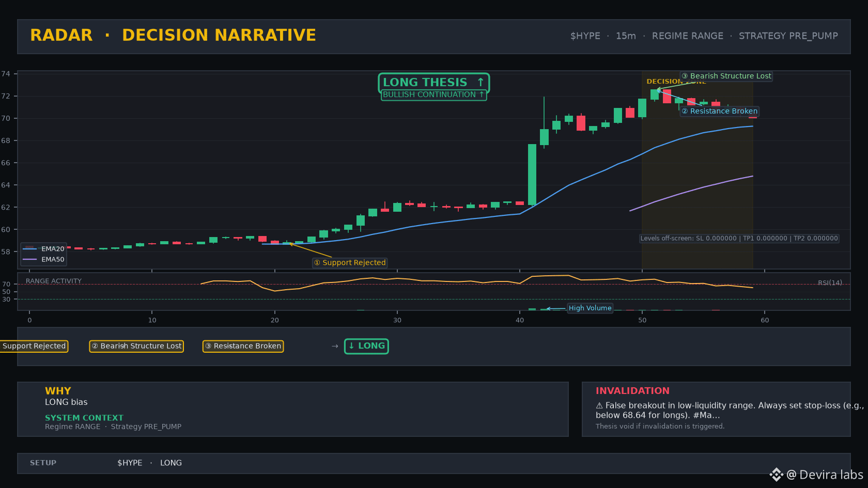Screen dimensions: 868x488
Task: Click the Resistance Broken chip below chart
Action: (x=243, y=346)
